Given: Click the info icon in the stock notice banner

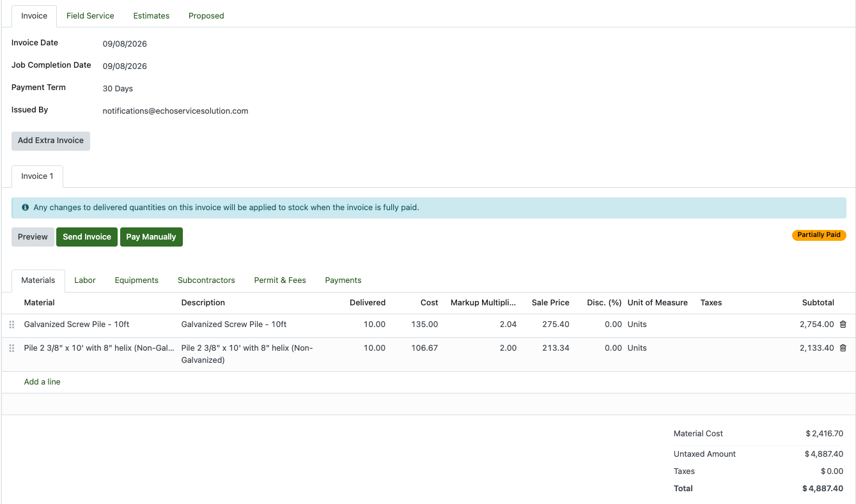Looking at the screenshot, I should tap(26, 208).
